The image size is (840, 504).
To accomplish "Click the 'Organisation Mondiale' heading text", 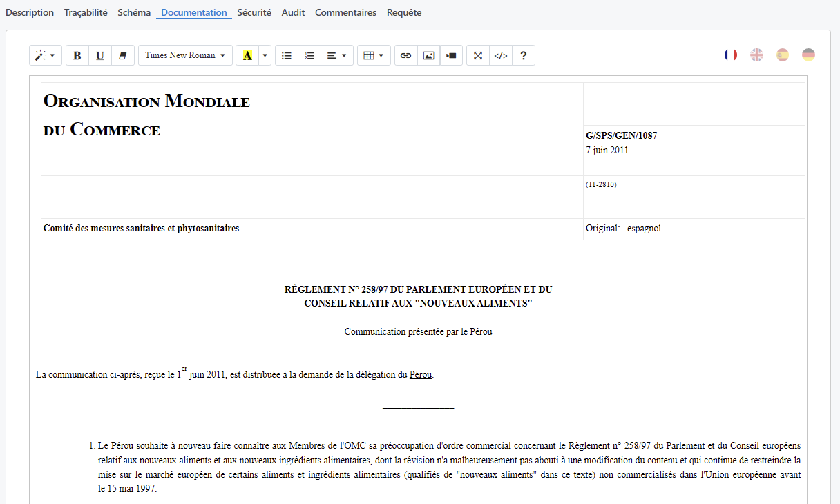I will coord(146,101).
